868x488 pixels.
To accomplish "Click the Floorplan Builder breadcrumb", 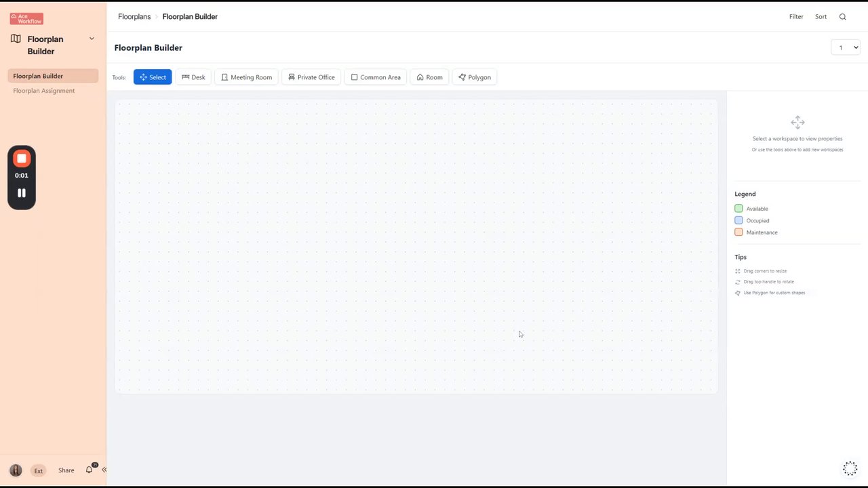I will tap(190, 16).
